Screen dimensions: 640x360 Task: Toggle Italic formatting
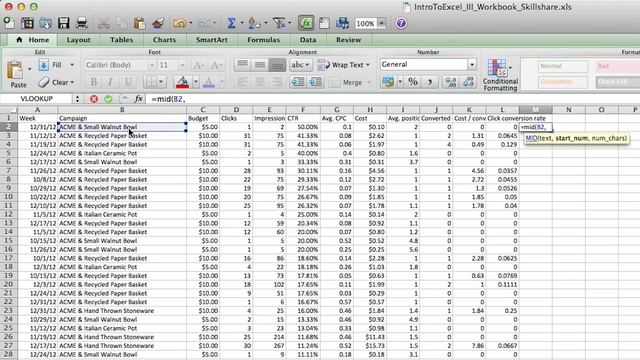(x=111, y=82)
